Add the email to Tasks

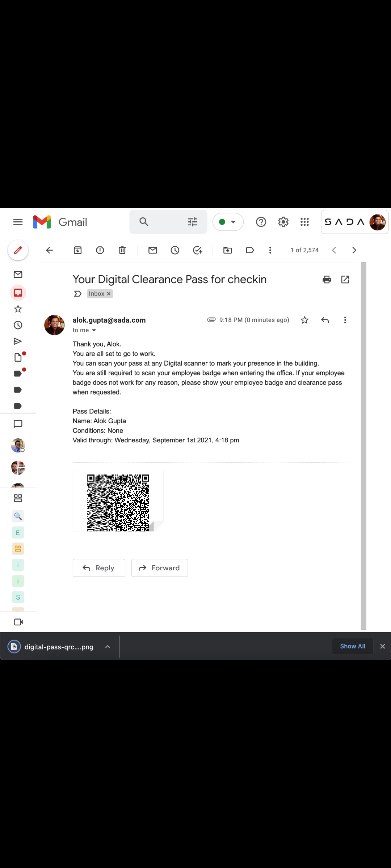(x=198, y=250)
